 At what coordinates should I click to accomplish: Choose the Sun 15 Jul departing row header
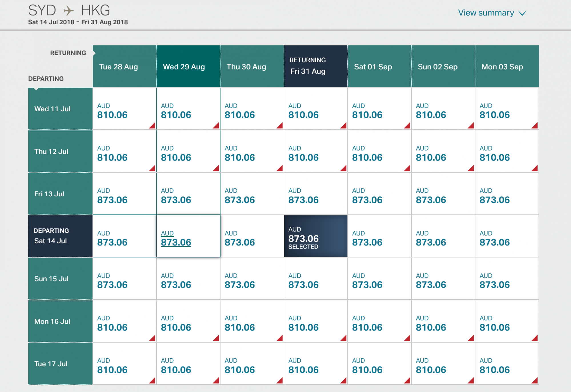[60, 279]
